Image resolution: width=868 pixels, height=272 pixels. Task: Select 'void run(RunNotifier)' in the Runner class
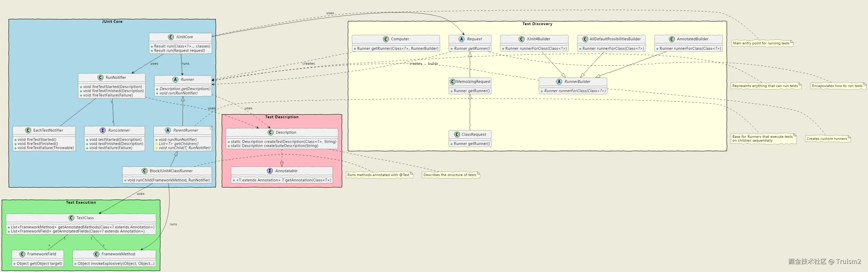point(178,93)
